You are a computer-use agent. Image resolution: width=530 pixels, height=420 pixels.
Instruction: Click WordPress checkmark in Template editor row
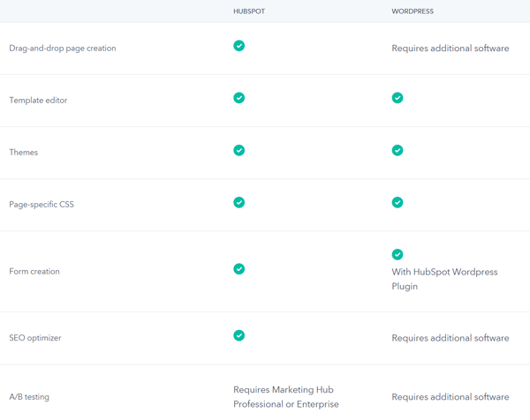pos(397,98)
